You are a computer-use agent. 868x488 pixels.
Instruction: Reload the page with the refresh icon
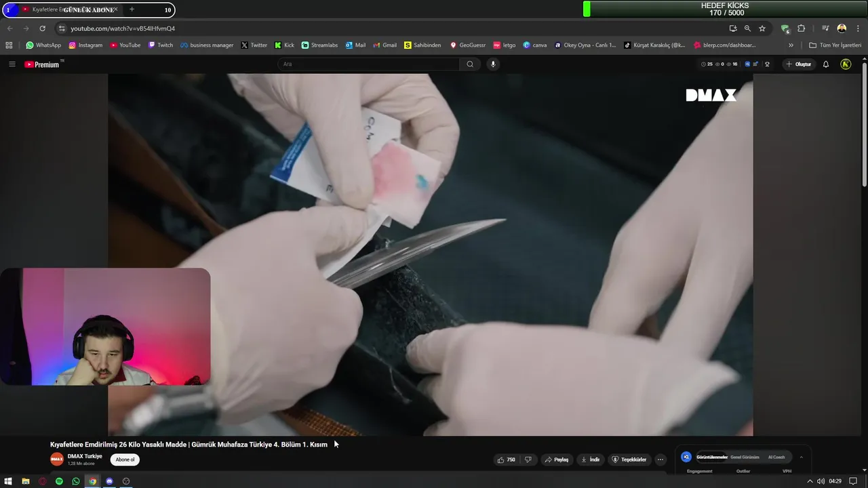[42, 28]
